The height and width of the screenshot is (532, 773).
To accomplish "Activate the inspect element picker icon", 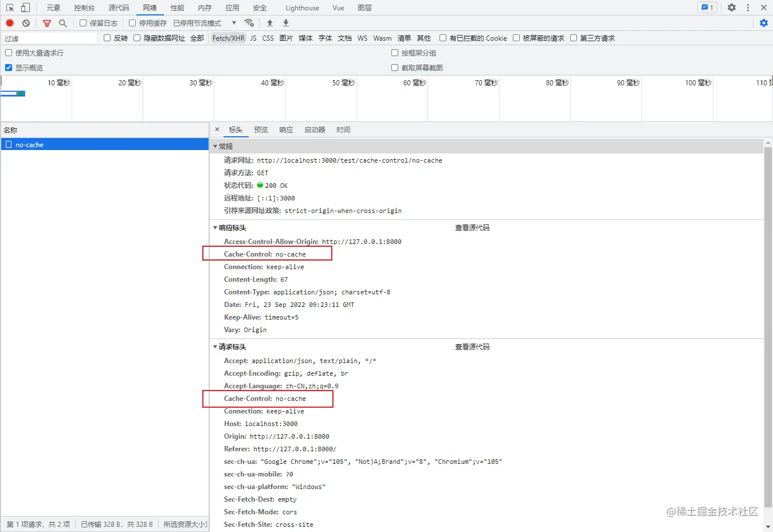I will pyautogui.click(x=10, y=7).
